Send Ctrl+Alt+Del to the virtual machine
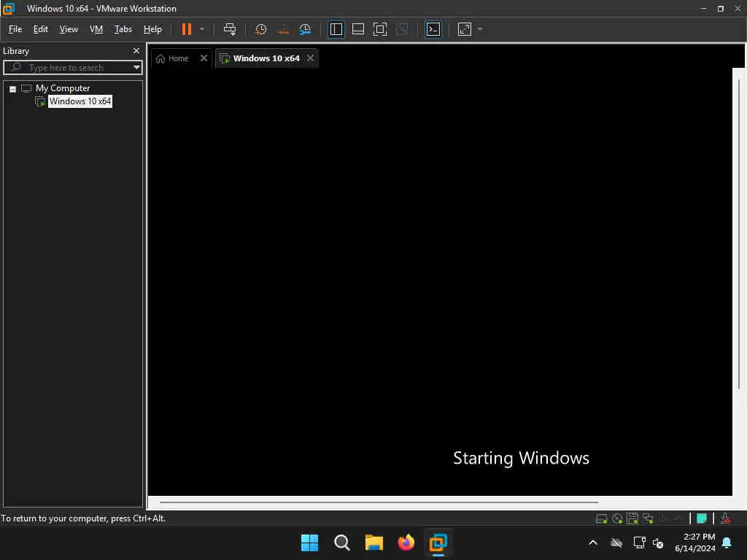747x560 pixels. click(230, 29)
